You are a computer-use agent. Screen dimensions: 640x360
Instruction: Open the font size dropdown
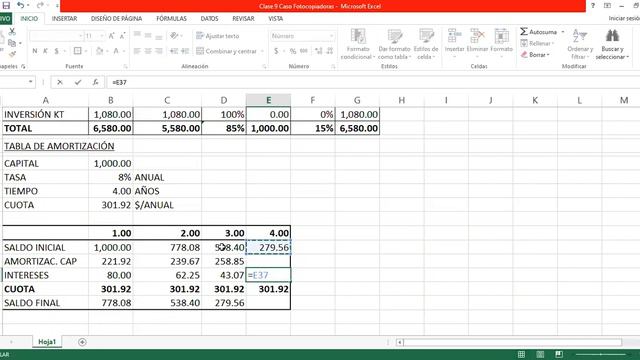[102, 36]
